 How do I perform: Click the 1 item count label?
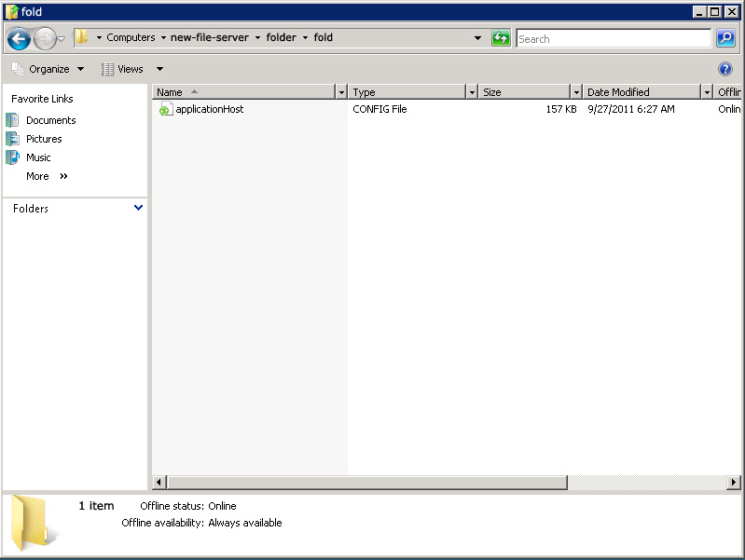96,506
